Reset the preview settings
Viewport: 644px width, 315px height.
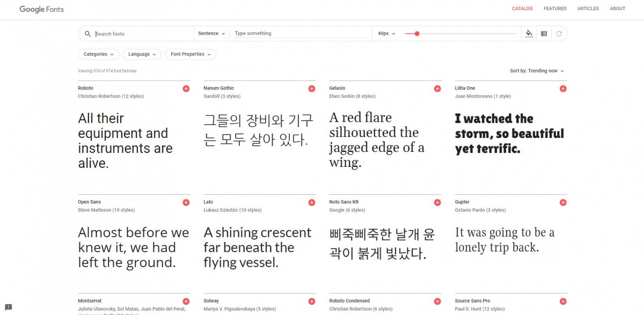[x=559, y=34]
